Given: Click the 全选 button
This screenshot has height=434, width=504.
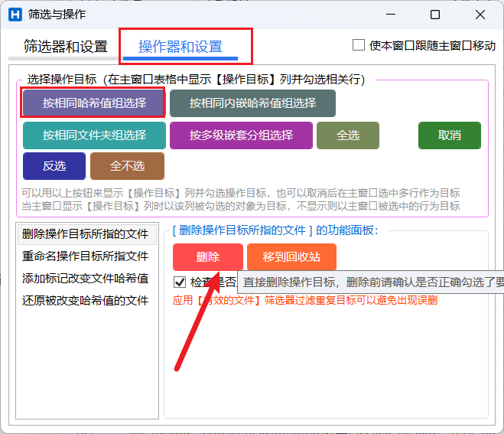Looking at the screenshot, I should point(348,135).
